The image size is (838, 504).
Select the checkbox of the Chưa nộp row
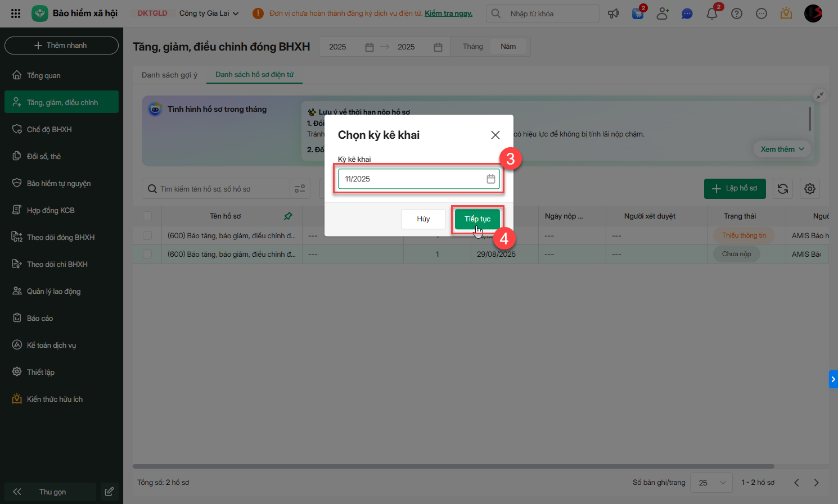point(147,254)
